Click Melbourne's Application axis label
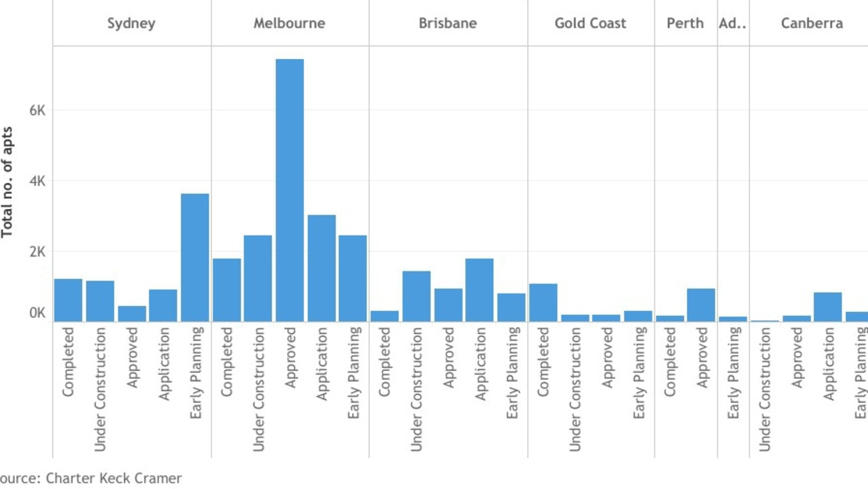 click(322, 364)
